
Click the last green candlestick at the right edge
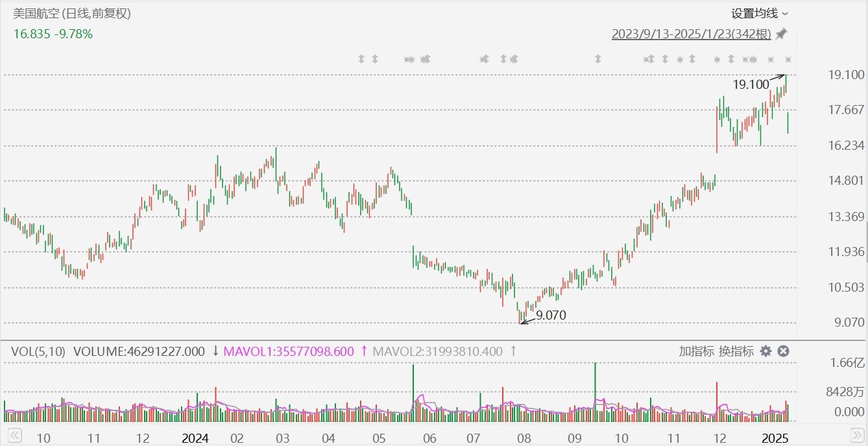coord(788,123)
